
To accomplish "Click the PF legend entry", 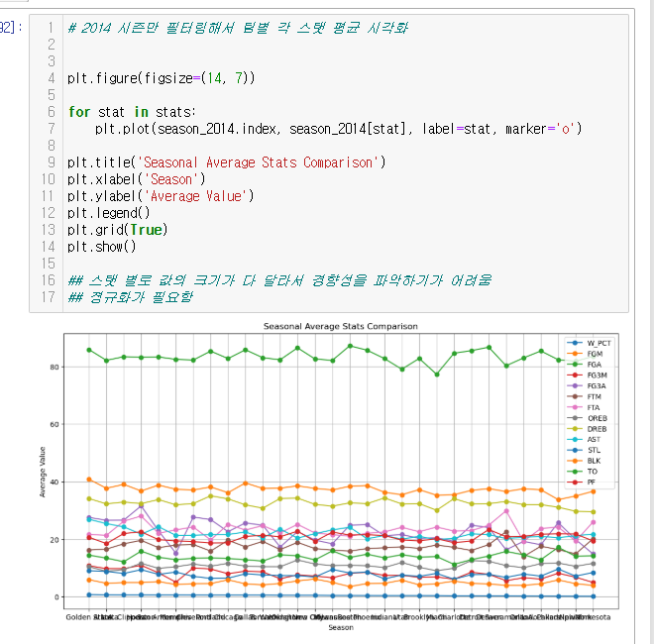I will click(x=582, y=483).
